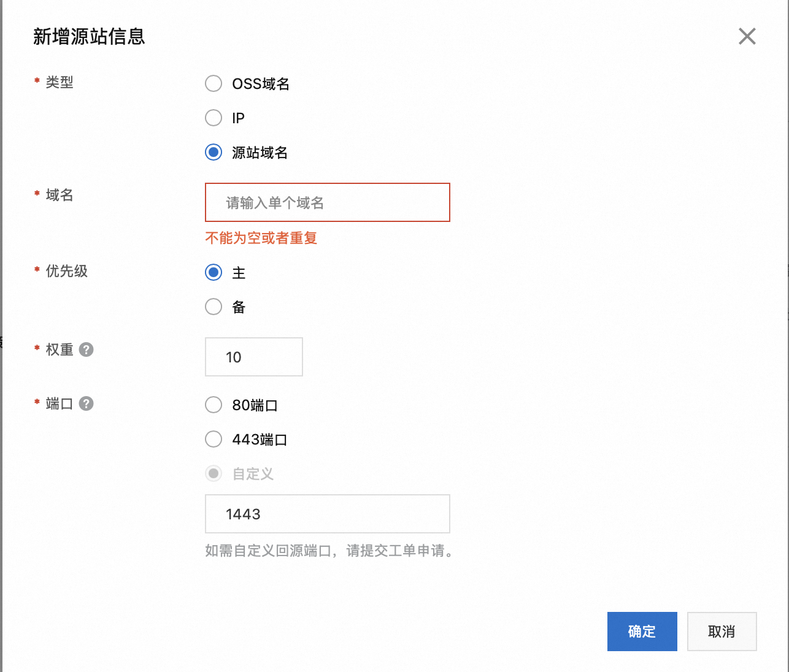Screen dimensions: 789x672
Task: Close the 新增源站信息 dialog with X
Action: 747,36
